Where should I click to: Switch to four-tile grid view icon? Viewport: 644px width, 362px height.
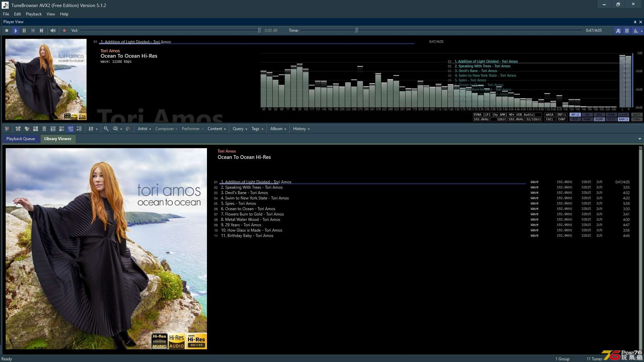[x=36, y=129]
